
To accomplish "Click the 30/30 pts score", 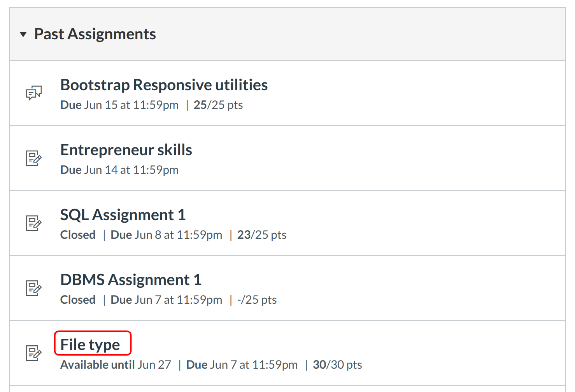I will (337, 365).
